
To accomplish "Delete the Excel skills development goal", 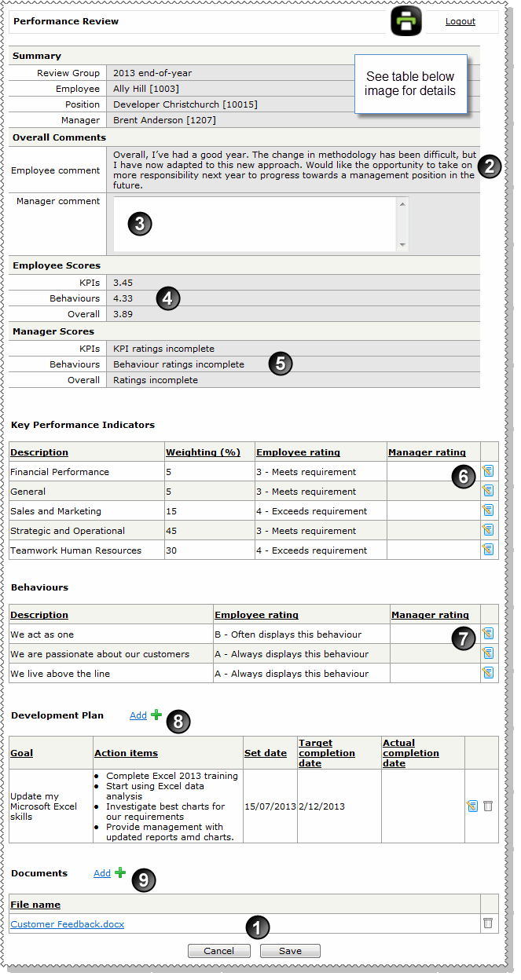I will 488,806.
